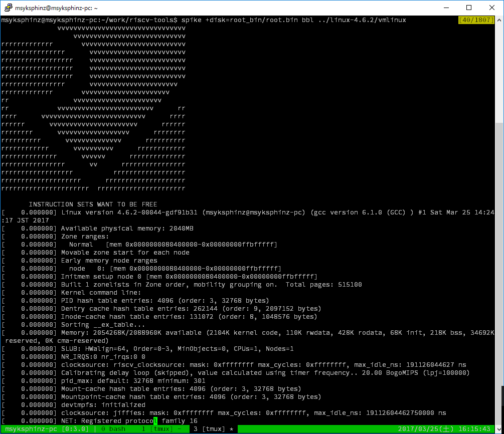Click 'Sorting __ex_table...' line
The width and height of the screenshot is (504, 434).
tap(73, 325)
